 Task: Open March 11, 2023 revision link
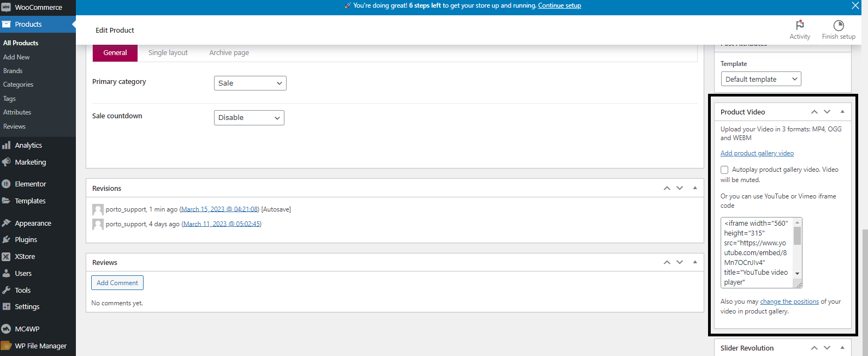coord(222,224)
